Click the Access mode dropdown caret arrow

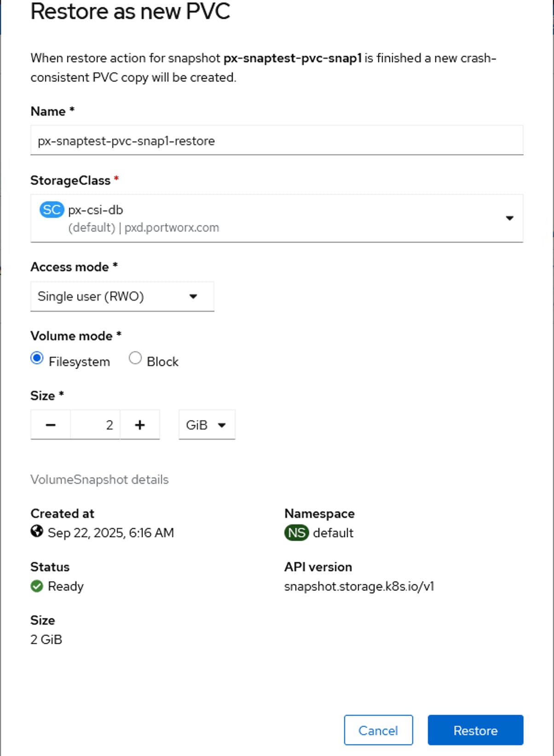193,297
